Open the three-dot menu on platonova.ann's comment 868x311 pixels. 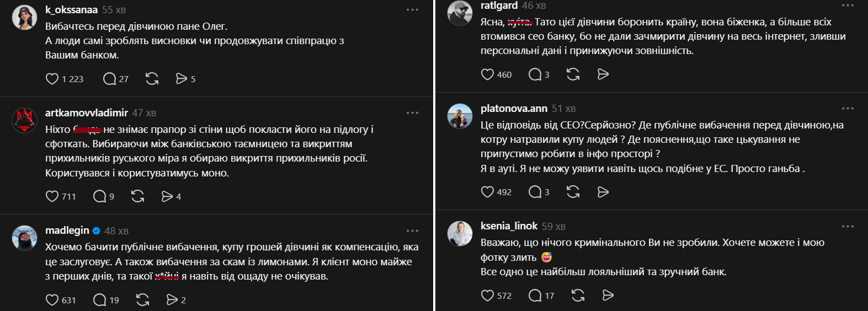coord(848,109)
